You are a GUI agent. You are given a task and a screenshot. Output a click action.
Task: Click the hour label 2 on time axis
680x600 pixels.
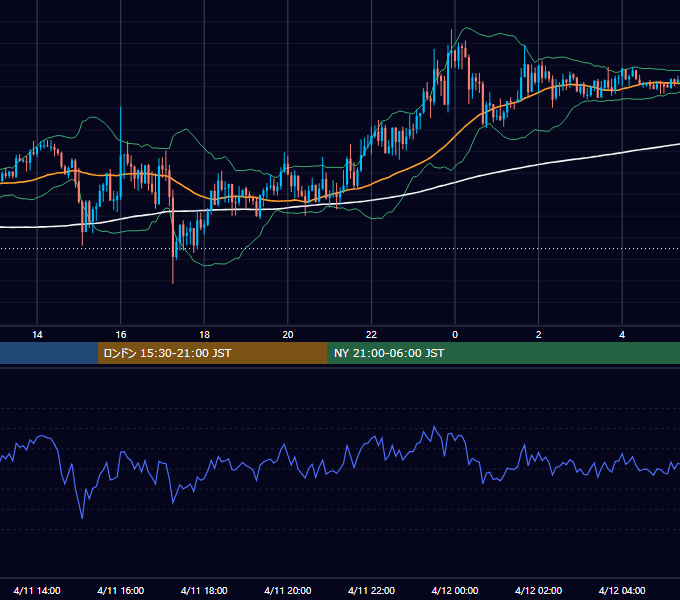tap(538, 335)
